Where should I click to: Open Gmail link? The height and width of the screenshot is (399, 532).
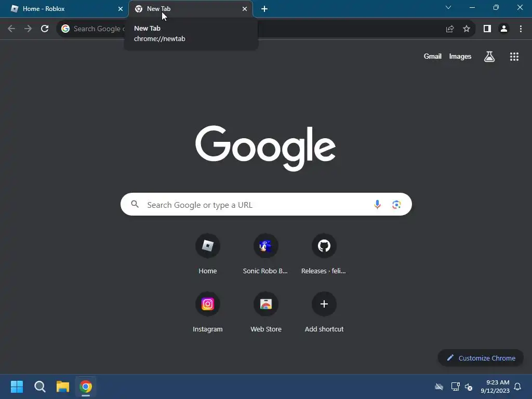(433, 56)
